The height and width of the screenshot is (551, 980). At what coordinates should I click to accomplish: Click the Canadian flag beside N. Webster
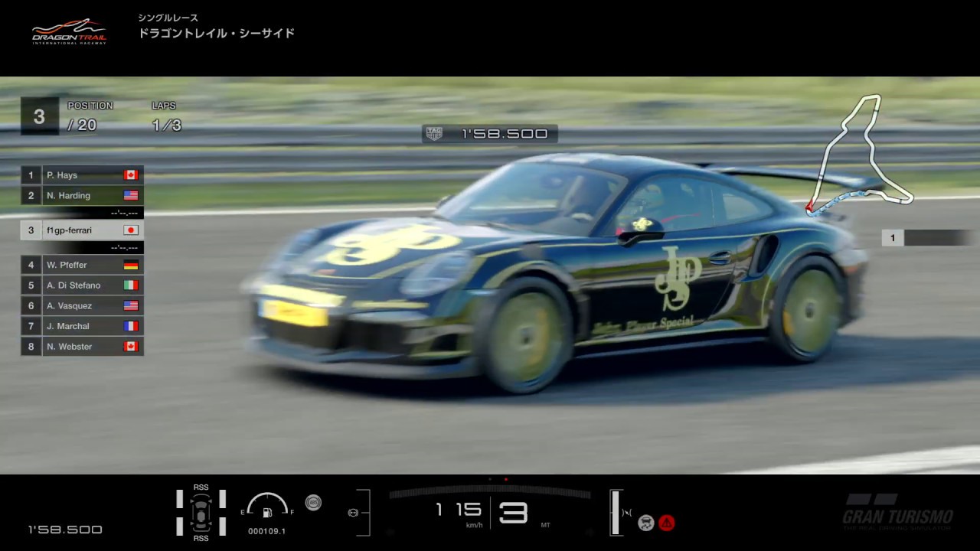click(x=131, y=347)
